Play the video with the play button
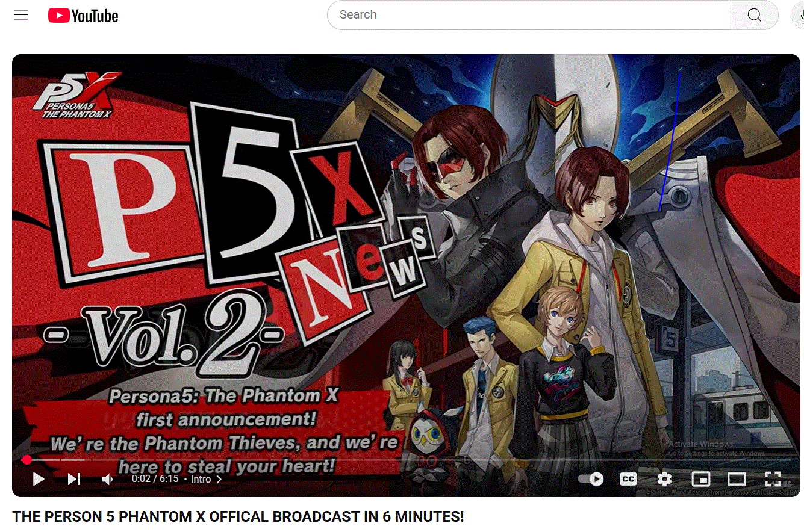804x532 pixels. tap(39, 479)
